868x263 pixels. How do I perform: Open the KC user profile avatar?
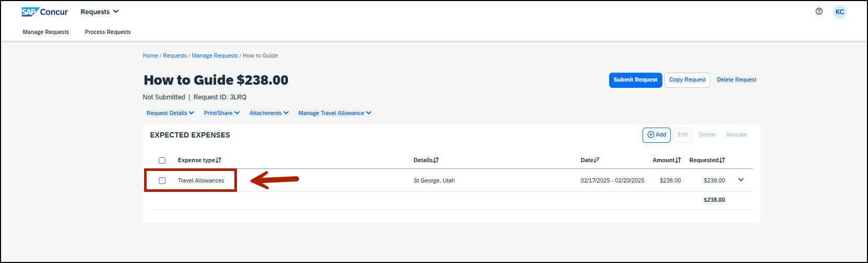(x=840, y=12)
